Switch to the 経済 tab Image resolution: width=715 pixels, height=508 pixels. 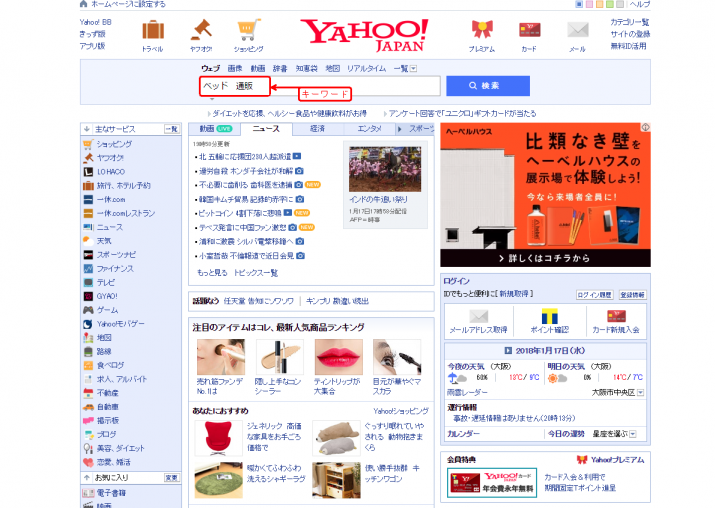pos(317,129)
